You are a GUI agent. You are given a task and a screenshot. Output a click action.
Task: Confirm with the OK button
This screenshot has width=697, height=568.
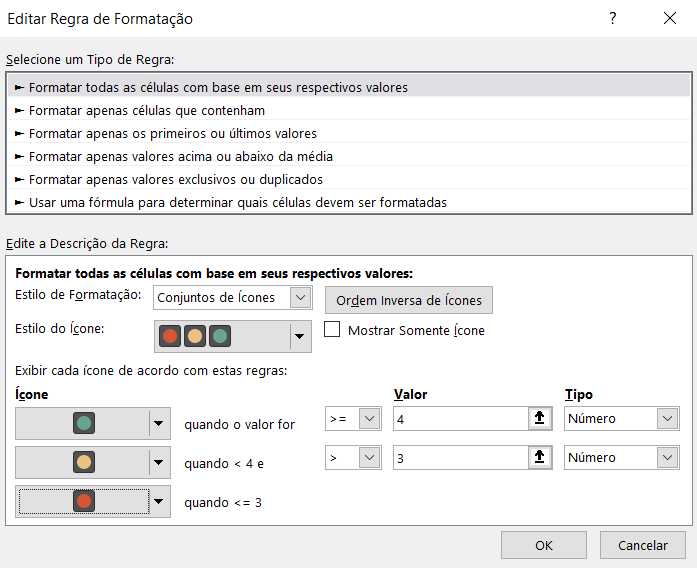point(544,545)
